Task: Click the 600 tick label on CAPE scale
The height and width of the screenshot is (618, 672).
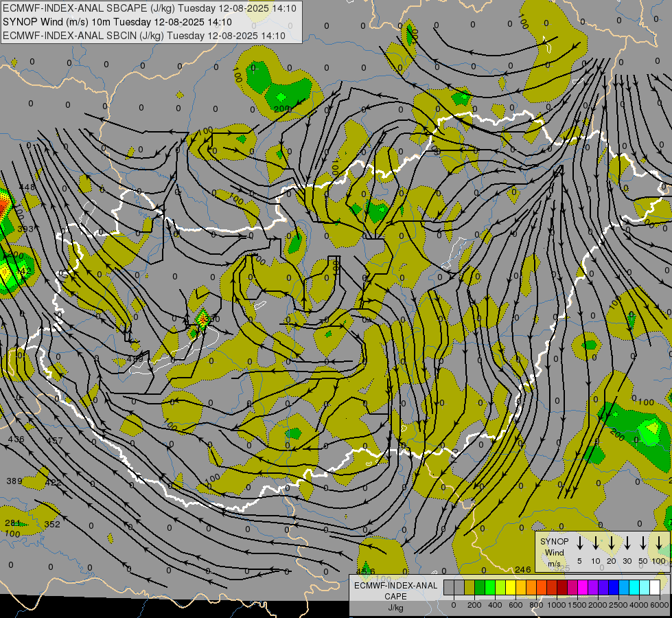Action: 515,605
